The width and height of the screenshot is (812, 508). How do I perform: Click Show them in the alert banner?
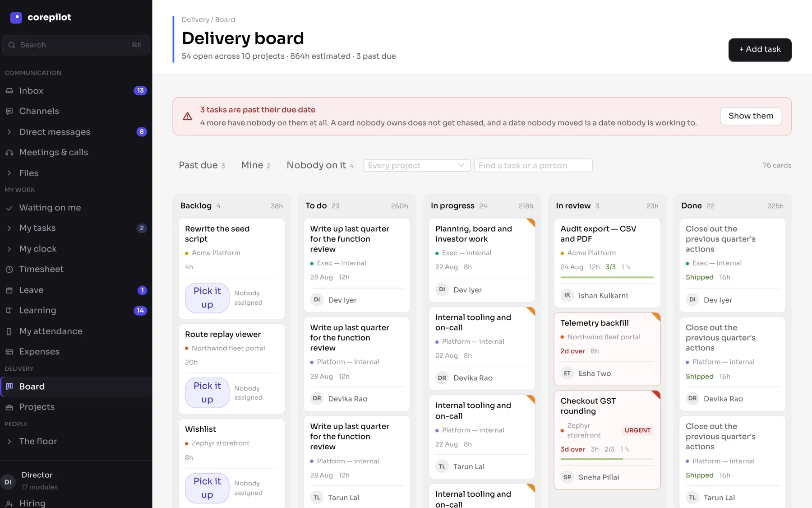point(751,116)
